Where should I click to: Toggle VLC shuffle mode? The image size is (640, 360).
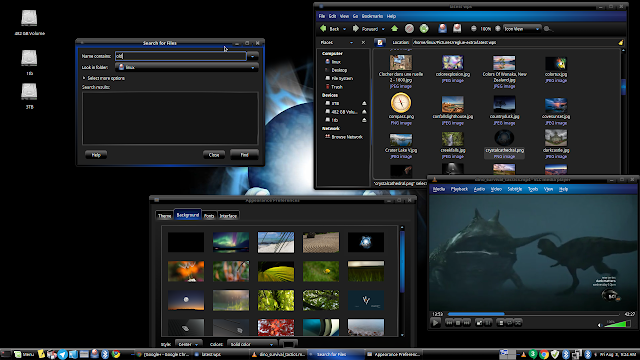click(x=518, y=323)
